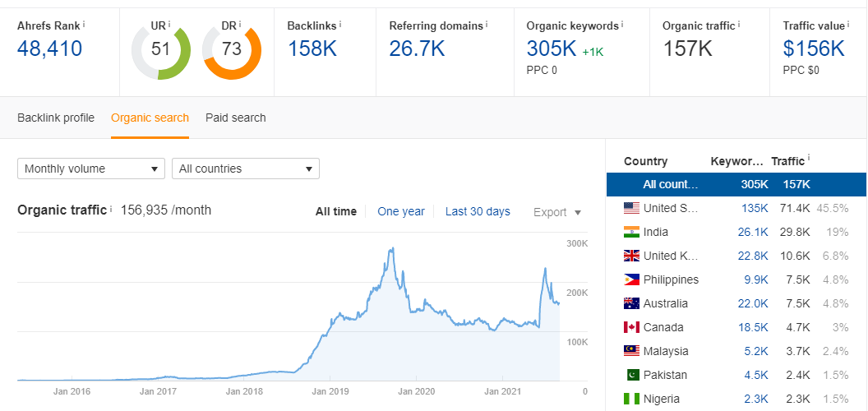The image size is (868, 411).
Task: Click the Ahrefs Rank info icon
Action: click(84, 24)
